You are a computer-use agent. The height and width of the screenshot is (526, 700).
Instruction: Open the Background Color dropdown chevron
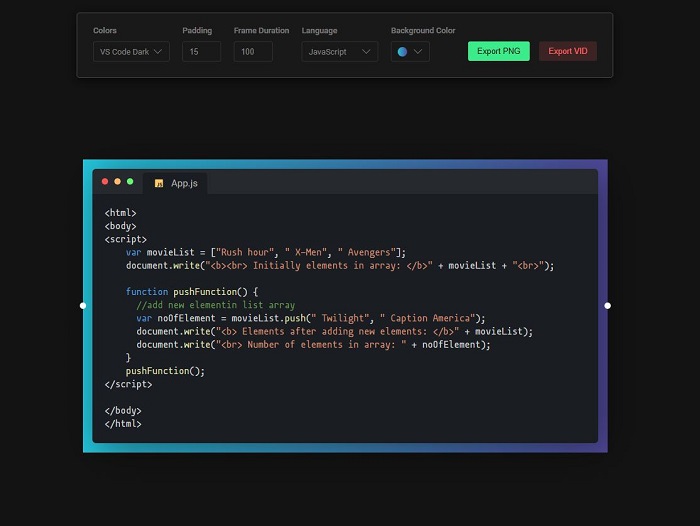pos(418,51)
